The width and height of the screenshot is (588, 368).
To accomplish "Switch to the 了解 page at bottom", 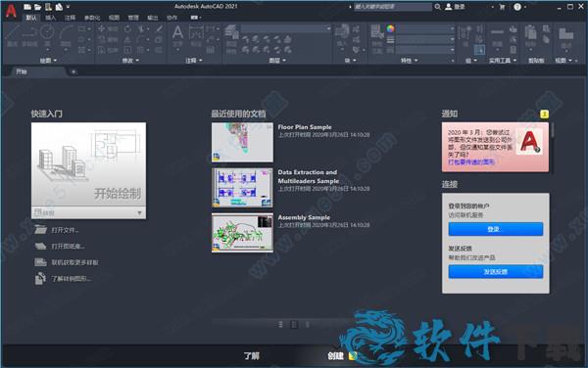I will click(x=251, y=355).
